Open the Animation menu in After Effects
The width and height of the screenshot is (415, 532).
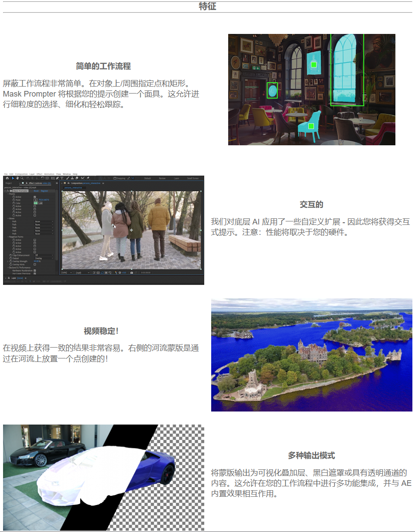pos(49,174)
